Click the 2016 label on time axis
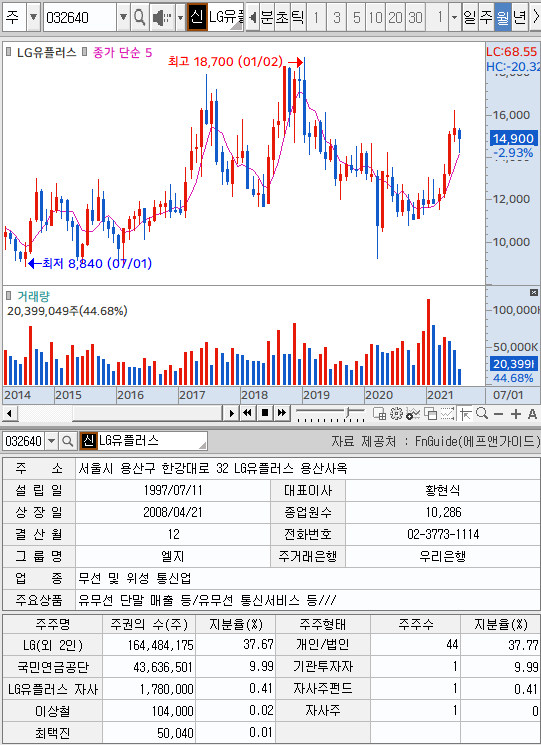Viewport: 541px width, 745px height. point(130,395)
